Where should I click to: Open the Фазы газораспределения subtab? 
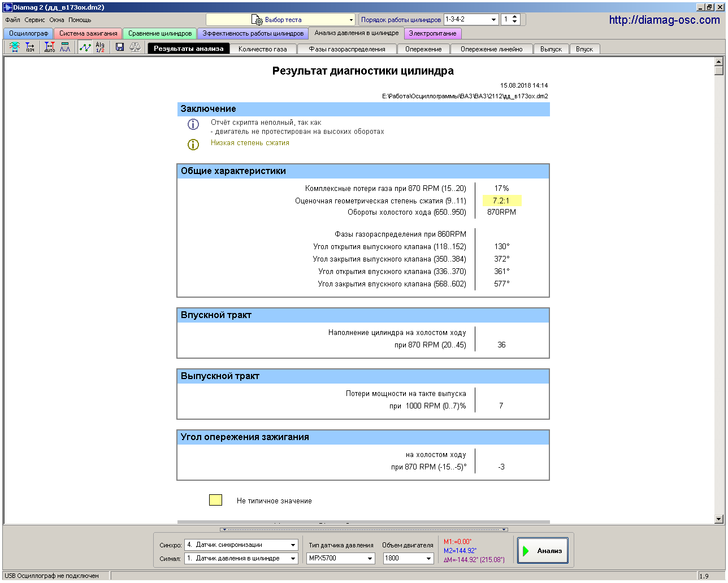pos(347,49)
